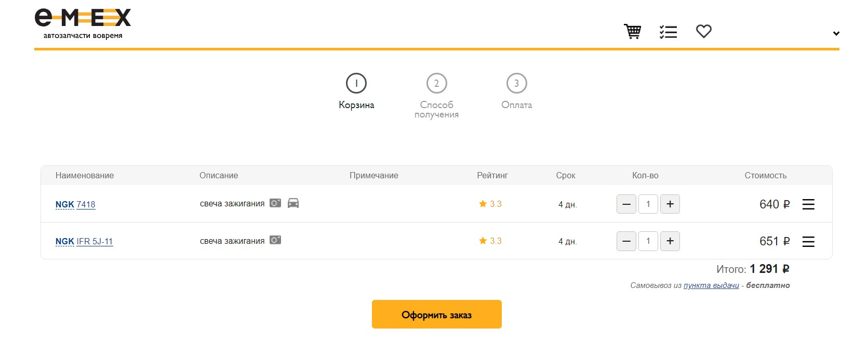
Task: Decrease quantity of NGK IFR 5J-11
Action: [x=626, y=241]
